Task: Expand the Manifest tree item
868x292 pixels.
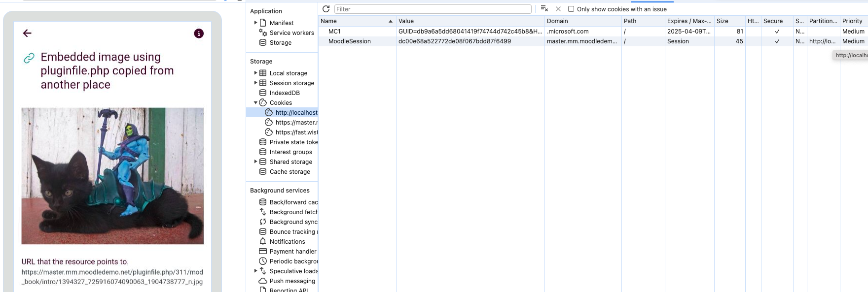Action: point(255,23)
